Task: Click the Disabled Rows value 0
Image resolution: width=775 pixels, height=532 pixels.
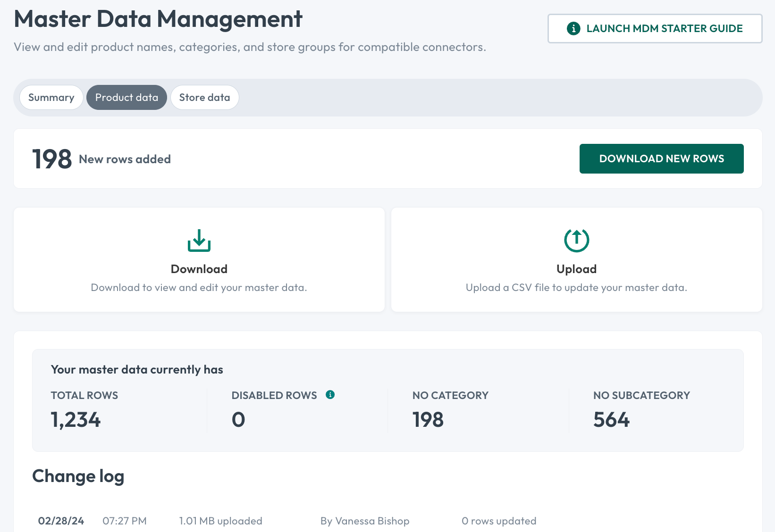Action: (238, 419)
